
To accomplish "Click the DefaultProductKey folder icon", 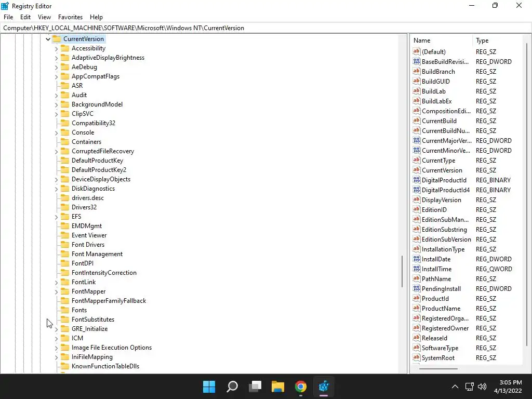I will click(65, 160).
